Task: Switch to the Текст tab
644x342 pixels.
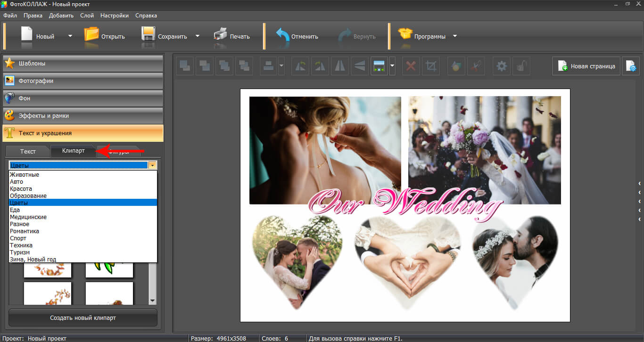Action: pyautogui.click(x=28, y=151)
